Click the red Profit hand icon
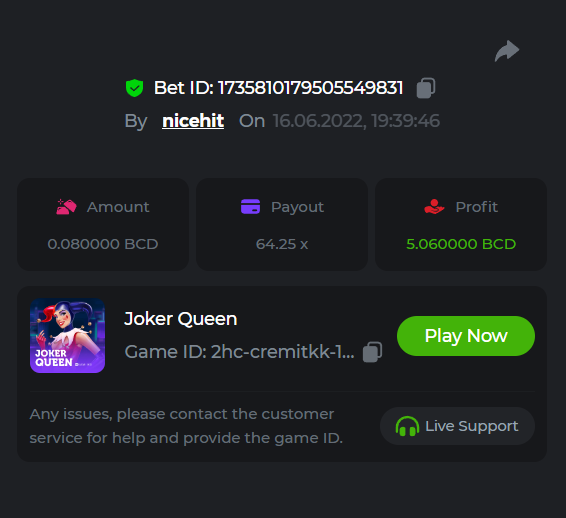 coord(434,207)
